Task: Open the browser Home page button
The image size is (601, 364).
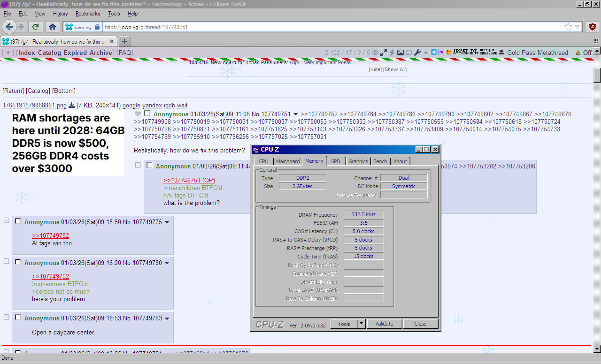Action: click(x=53, y=27)
